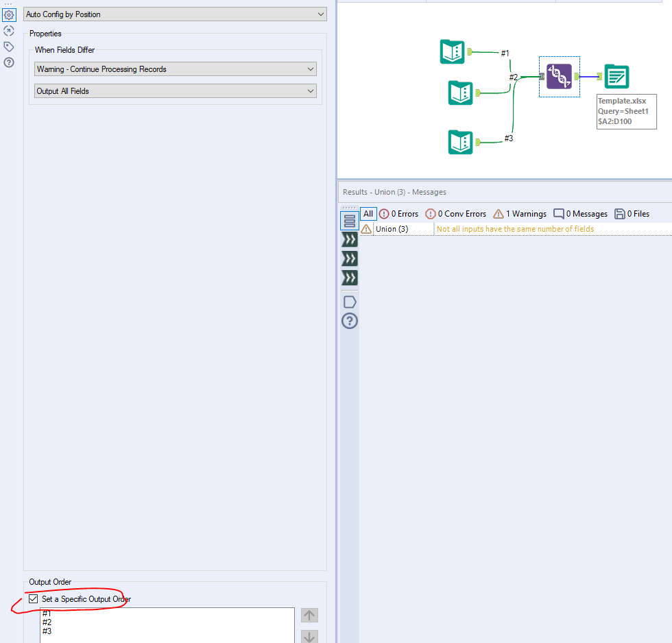
Task: Click 'Not all inputs have the same number of fields' message
Action: [515, 229]
